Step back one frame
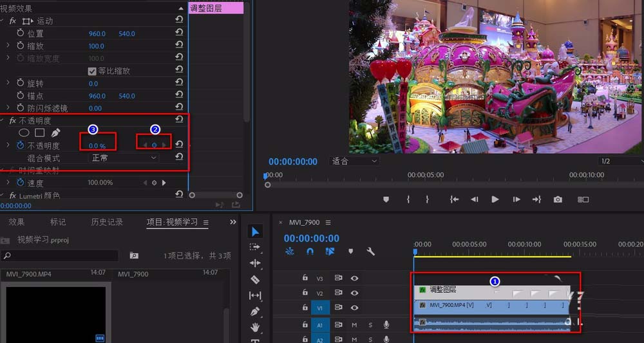This screenshot has width=644, height=343. tap(475, 199)
